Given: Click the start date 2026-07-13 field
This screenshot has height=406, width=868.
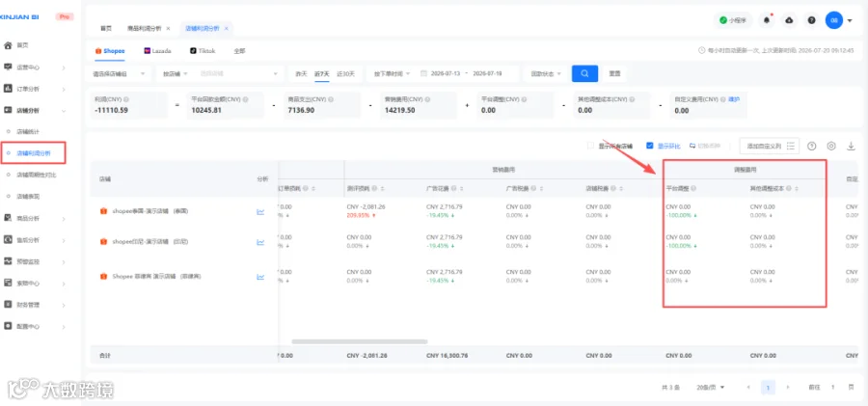Looking at the screenshot, I should point(447,73).
